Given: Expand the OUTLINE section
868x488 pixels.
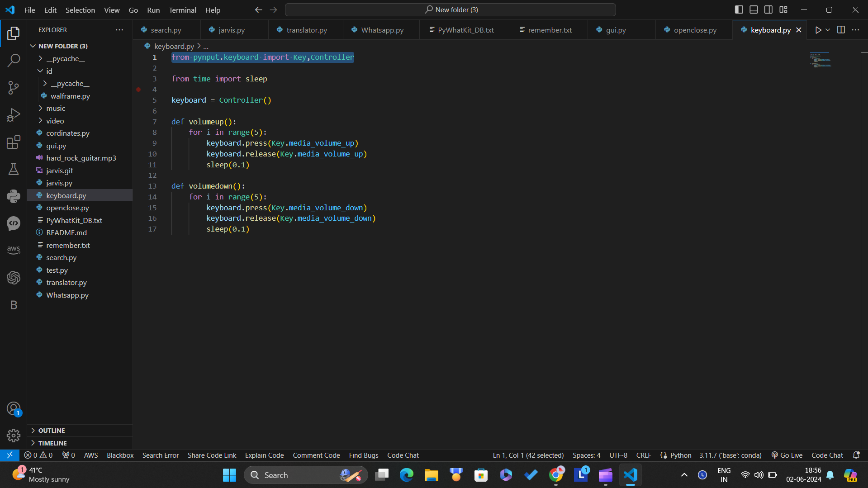Looking at the screenshot, I should 51,431.
